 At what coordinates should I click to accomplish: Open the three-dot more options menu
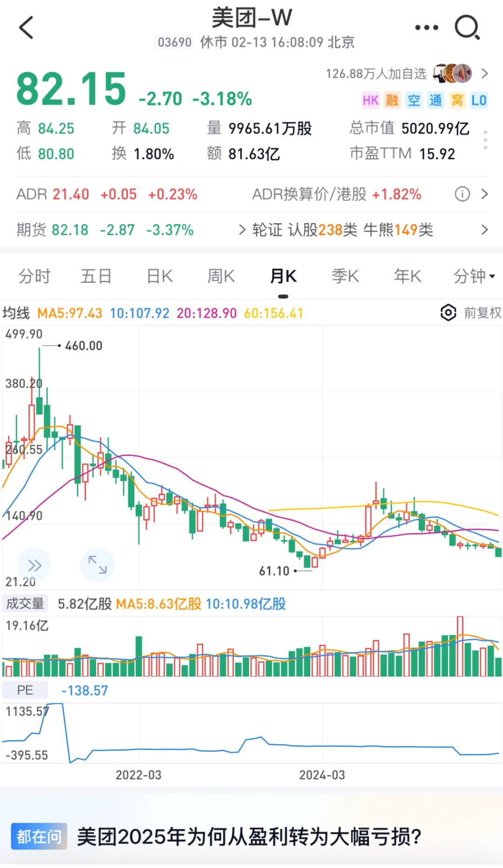pyautogui.click(x=427, y=27)
